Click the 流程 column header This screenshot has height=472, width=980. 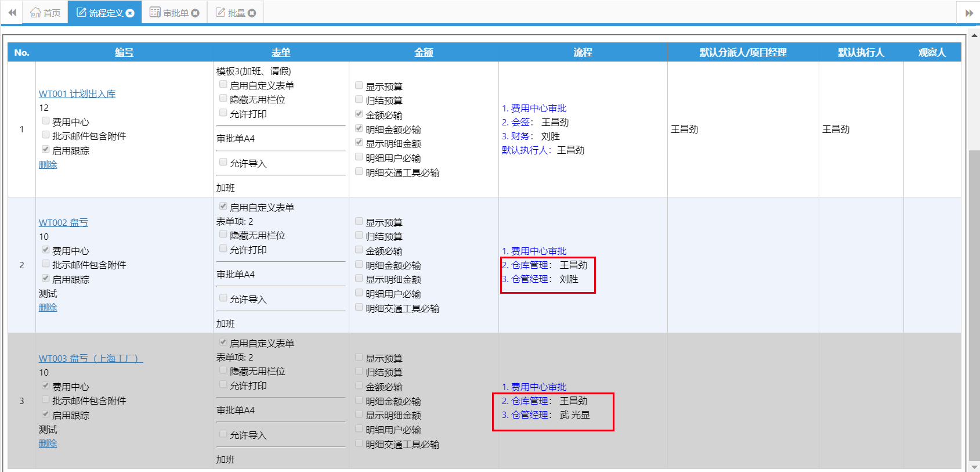(x=583, y=52)
